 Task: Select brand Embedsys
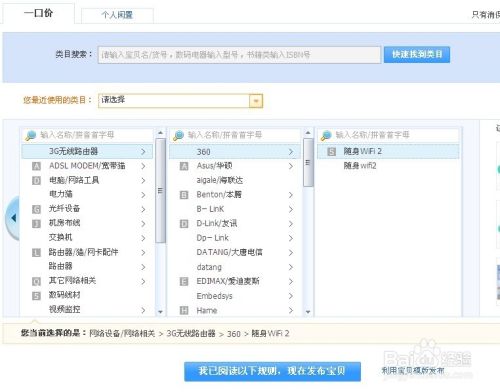click(235, 296)
